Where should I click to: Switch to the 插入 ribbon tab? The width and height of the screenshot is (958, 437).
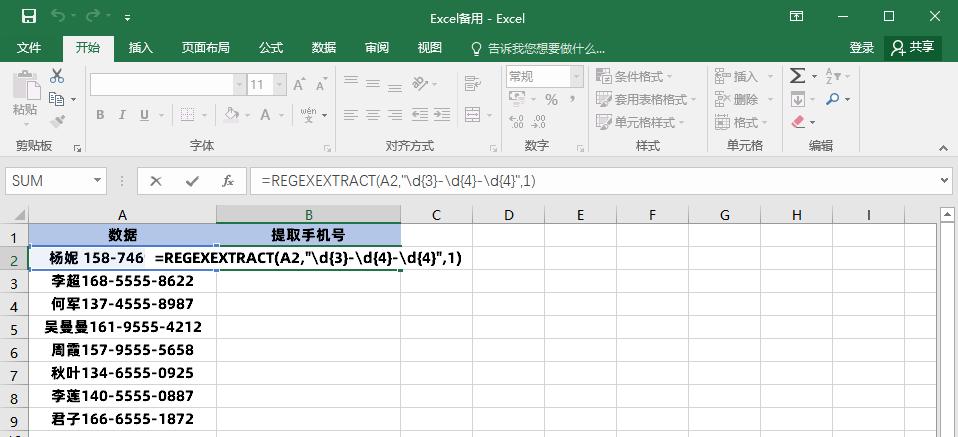click(x=141, y=48)
